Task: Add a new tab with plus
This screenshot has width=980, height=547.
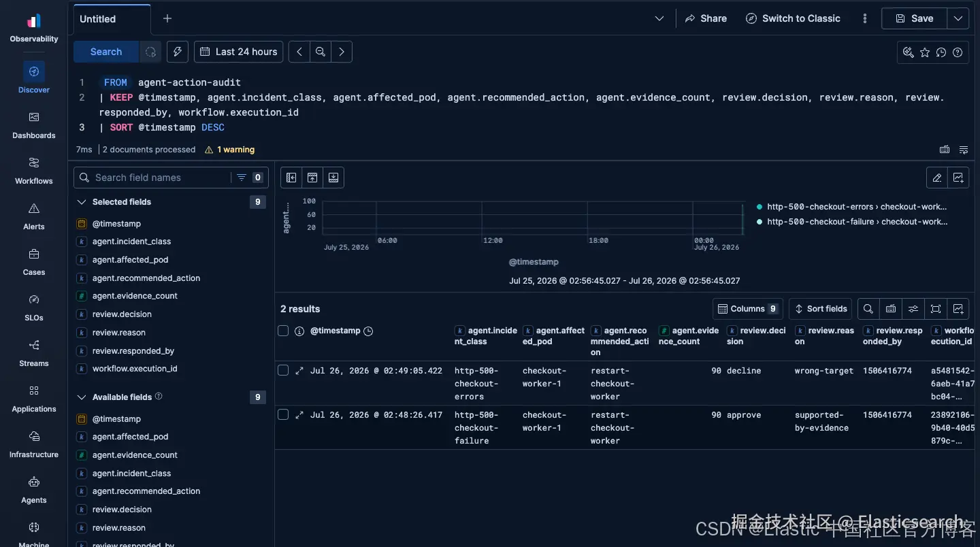Action: click(x=167, y=18)
